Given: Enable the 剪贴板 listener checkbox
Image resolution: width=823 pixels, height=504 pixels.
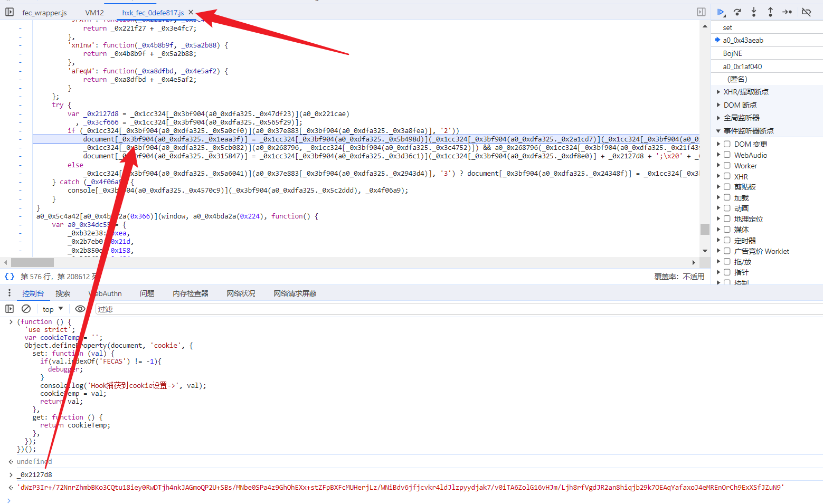Looking at the screenshot, I should (727, 187).
